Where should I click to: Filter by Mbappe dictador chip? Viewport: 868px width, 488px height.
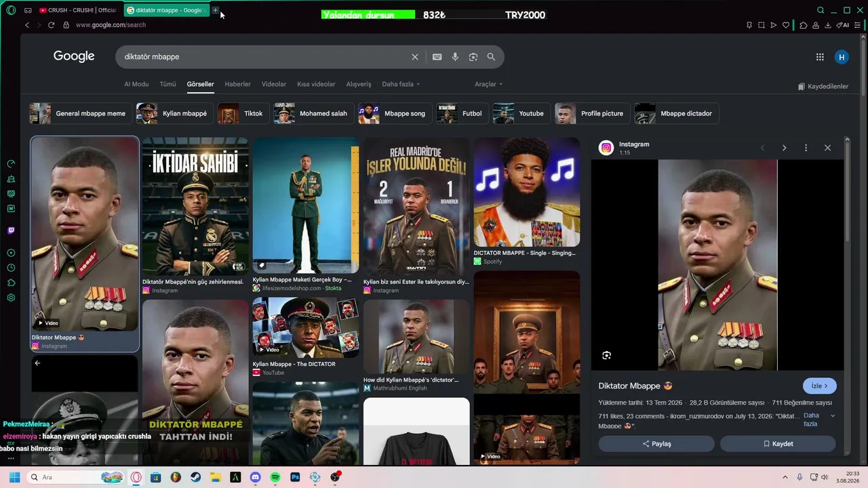click(675, 114)
